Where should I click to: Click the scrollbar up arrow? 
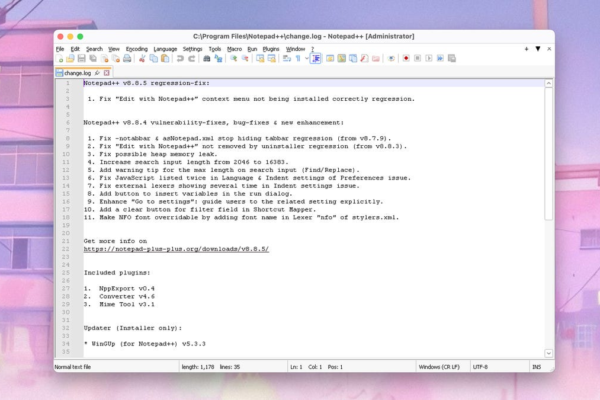[x=548, y=83]
